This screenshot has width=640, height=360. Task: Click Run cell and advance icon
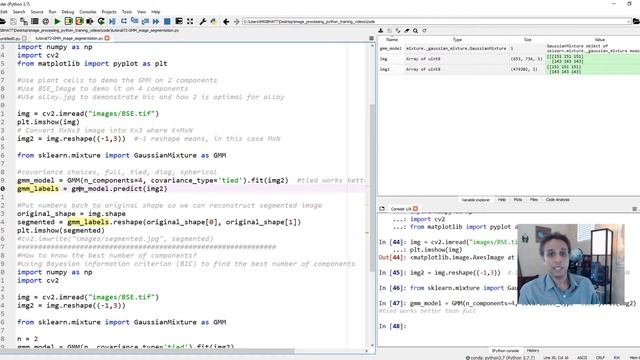79,21
